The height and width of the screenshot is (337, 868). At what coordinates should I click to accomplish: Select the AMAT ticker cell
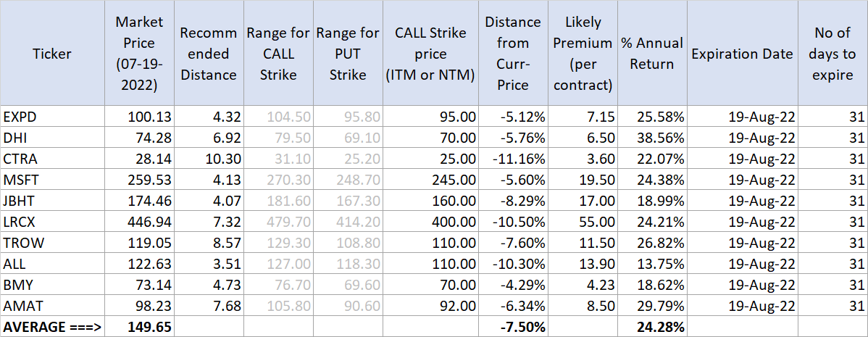pos(52,307)
